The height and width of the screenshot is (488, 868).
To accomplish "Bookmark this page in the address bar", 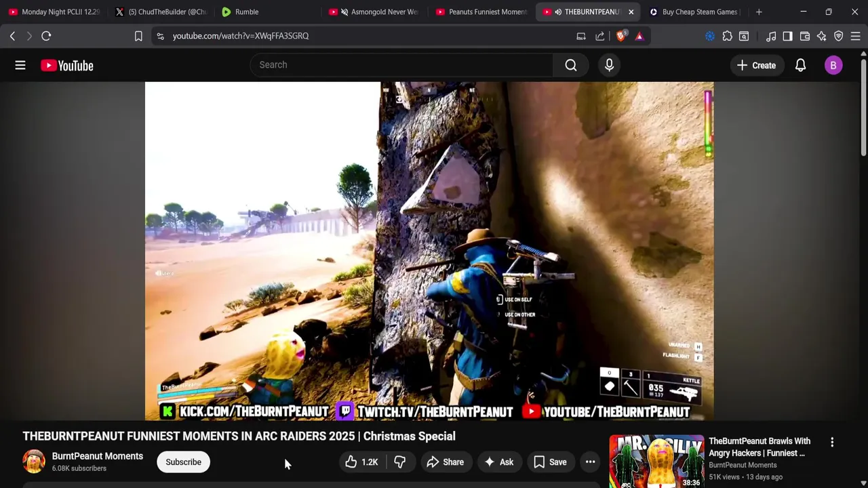I will coord(138,36).
